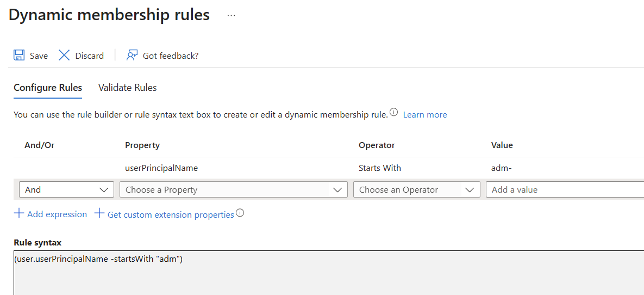Screen dimensions: 644x295
Task: Click Get custom extension properties text
Action: pos(171,215)
